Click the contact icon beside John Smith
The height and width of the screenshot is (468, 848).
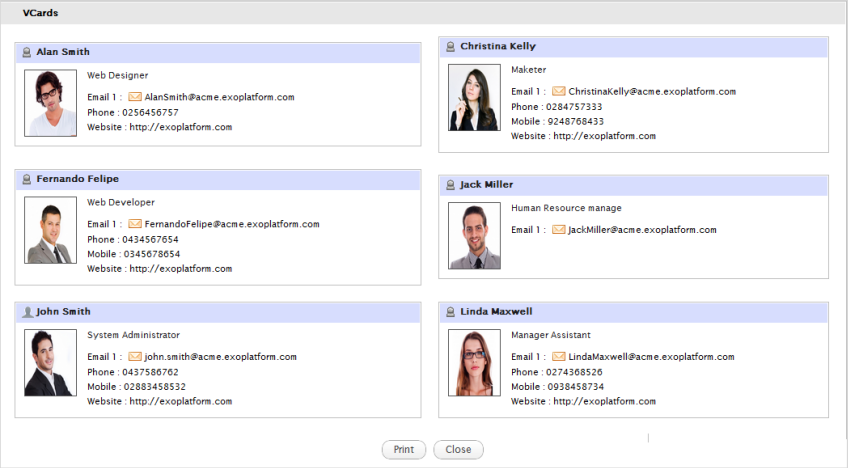tap(27, 312)
